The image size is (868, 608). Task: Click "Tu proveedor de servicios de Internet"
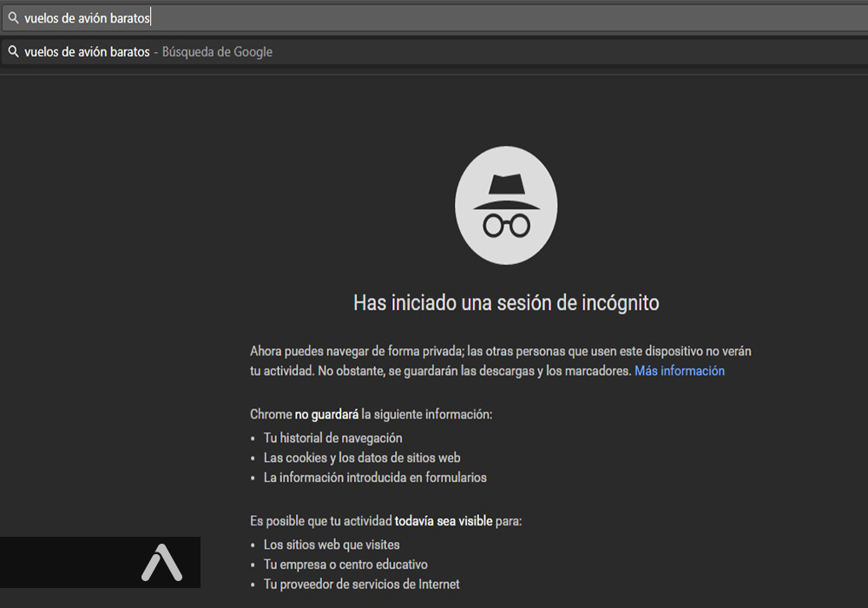tap(361, 585)
